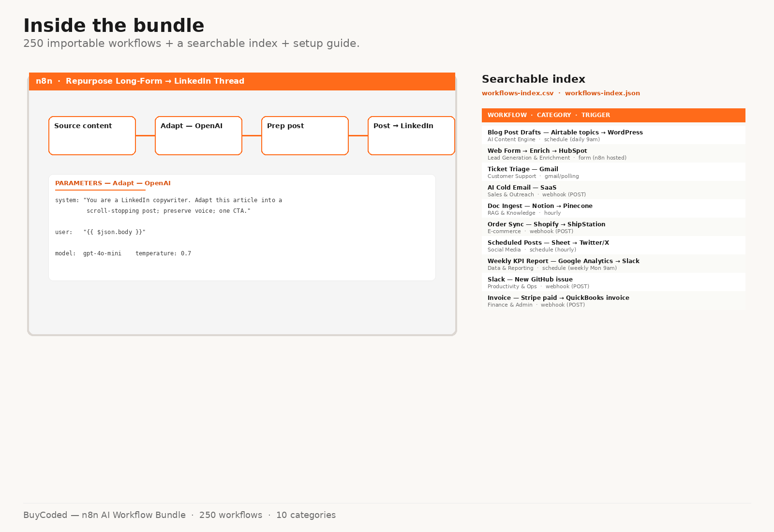This screenshot has width=774, height=532.
Task: Select the Invoice — Stripe paid → QuickBooks invoice row
Action: tap(613, 301)
